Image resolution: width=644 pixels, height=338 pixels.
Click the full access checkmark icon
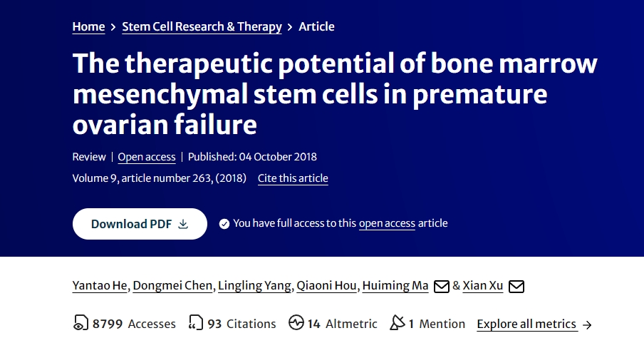(x=224, y=224)
